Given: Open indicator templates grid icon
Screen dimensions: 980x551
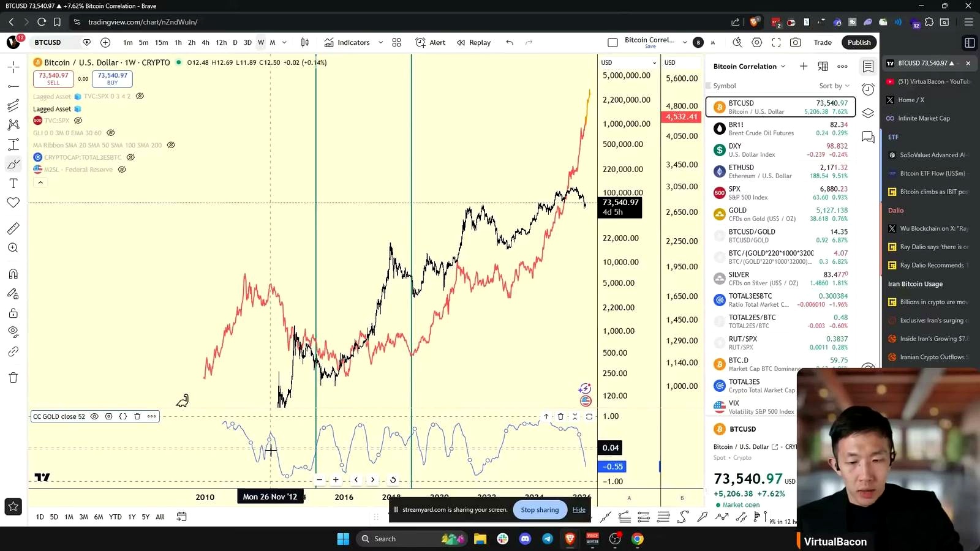Looking at the screenshot, I should coord(397,42).
